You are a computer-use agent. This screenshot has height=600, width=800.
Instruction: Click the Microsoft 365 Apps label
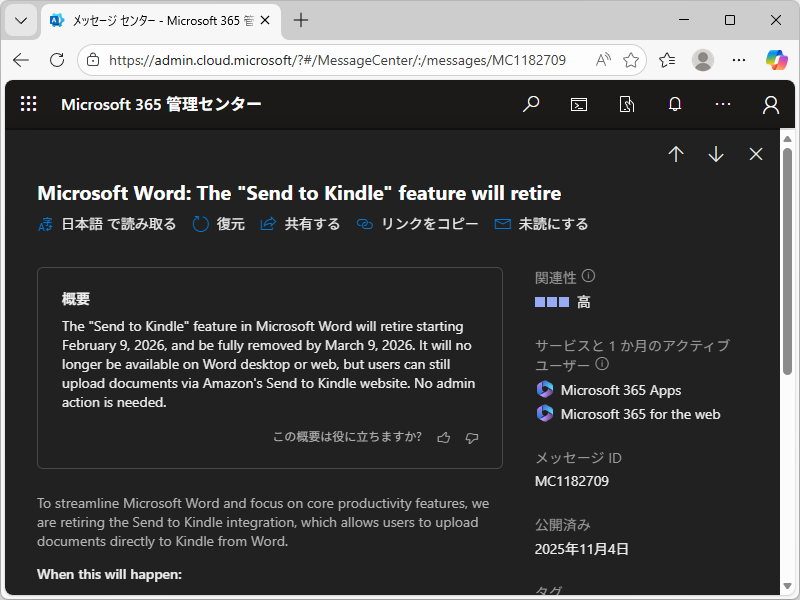click(x=620, y=390)
